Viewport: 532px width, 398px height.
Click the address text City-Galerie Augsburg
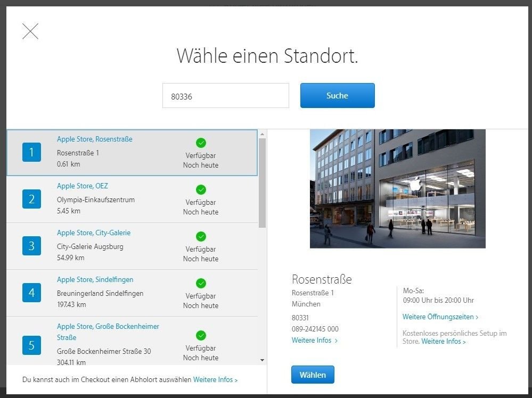(90, 246)
